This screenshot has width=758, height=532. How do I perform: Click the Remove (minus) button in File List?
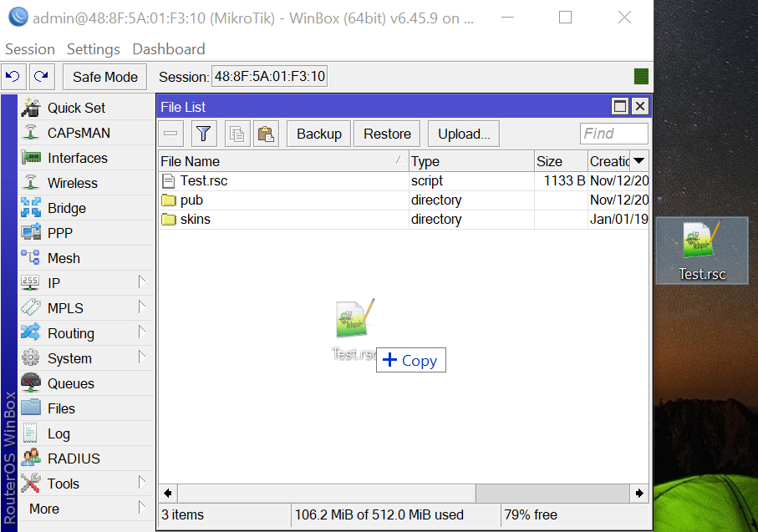(x=170, y=134)
